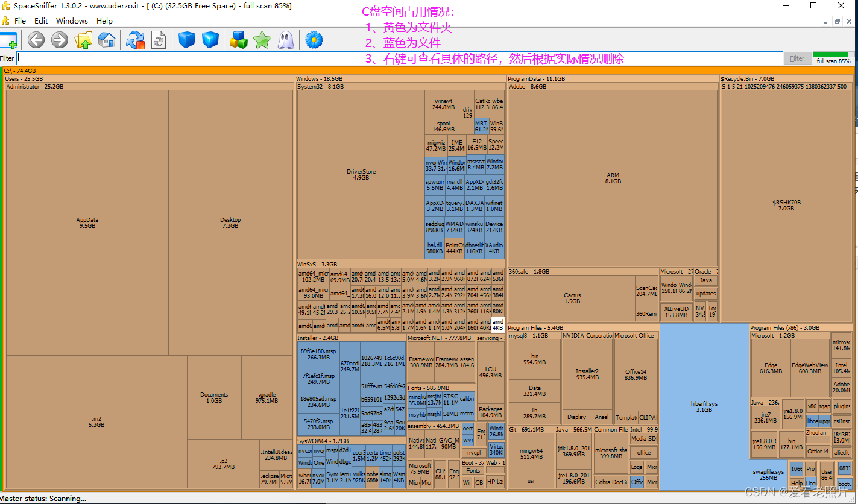Select the Adobe - 8.6GB header

tap(613, 87)
